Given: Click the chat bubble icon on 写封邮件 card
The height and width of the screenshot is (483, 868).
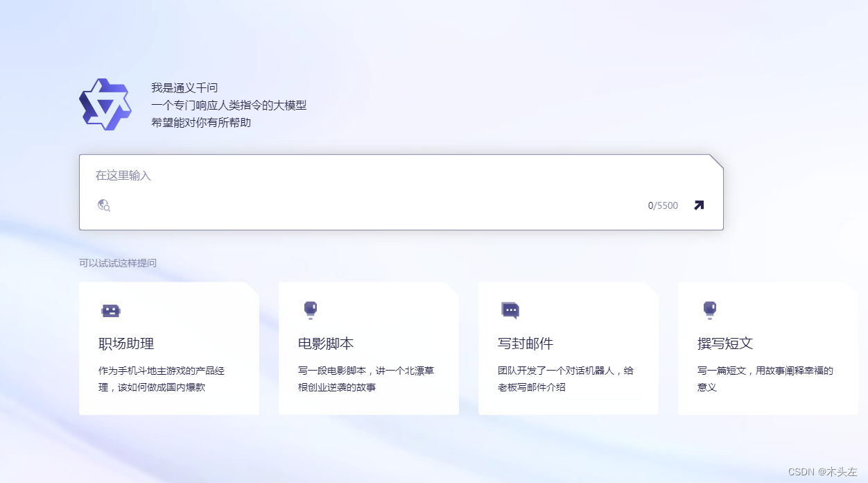Looking at the screenshot, I should coord(510,310).
